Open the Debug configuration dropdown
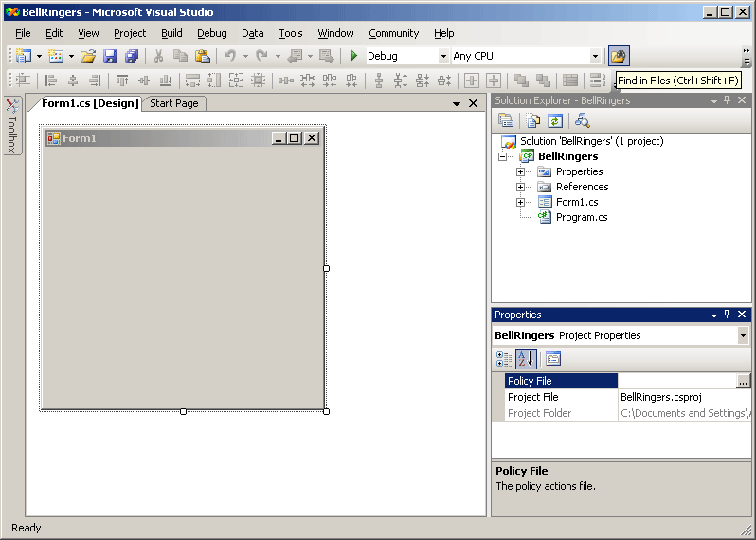756x540 pixels. pos(443,56)
